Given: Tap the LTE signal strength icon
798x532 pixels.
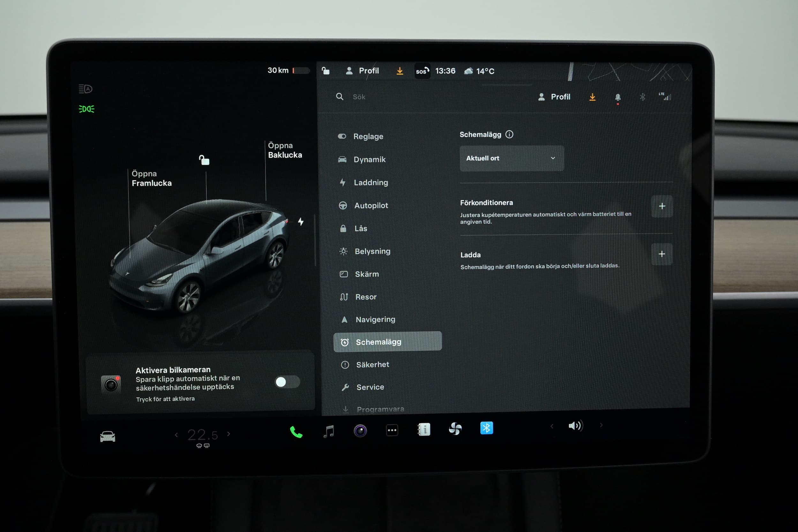Looking at the screenshot, I should pos(665,96).
